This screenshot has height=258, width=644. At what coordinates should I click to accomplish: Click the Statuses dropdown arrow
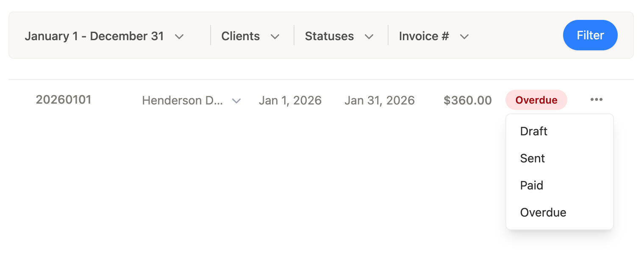[x=369, y=37]
